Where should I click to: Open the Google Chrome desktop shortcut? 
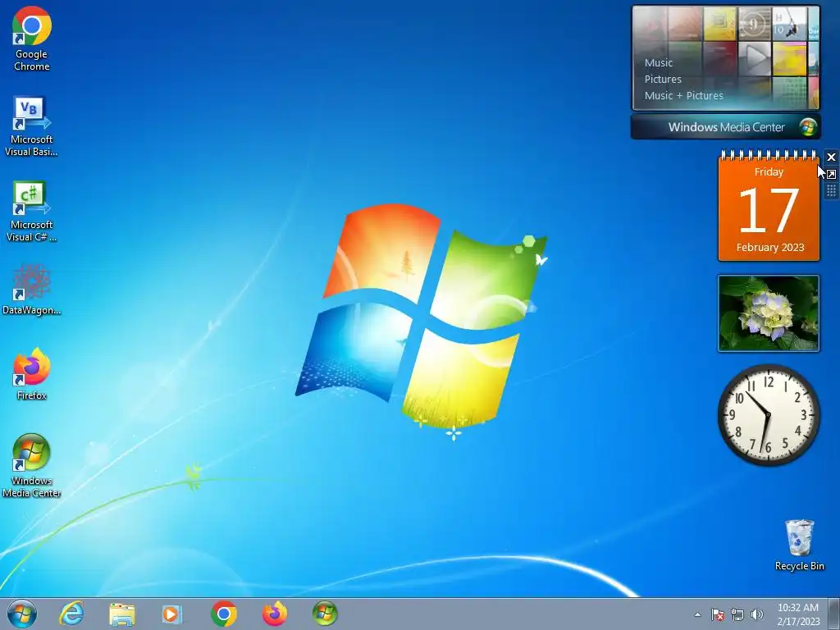[x=32, y=39]
